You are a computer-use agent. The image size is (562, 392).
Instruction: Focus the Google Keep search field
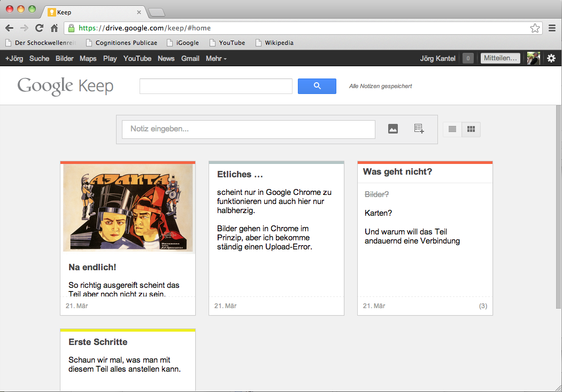coord(216,86)
